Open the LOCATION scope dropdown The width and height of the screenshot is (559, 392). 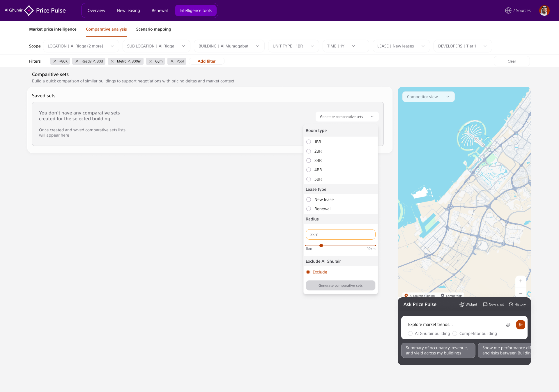[x=81, y=46]
